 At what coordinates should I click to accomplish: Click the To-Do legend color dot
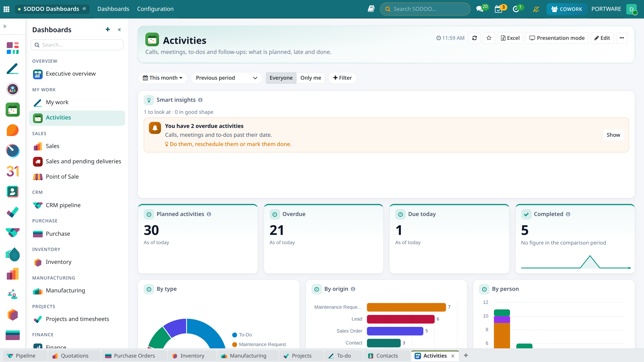(234, 335)
